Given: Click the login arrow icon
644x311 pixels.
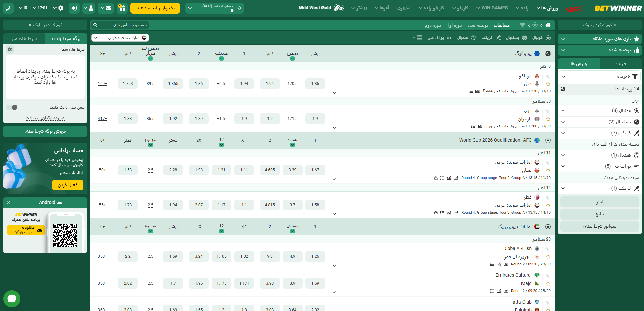Looking at the screenshot, I should (x=74, y=8).
